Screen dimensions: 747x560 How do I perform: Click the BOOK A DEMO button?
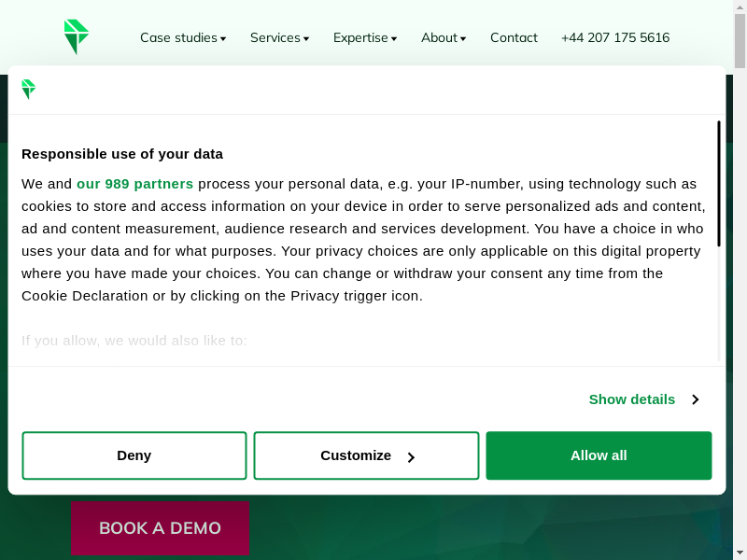click(x=160, y=528)
